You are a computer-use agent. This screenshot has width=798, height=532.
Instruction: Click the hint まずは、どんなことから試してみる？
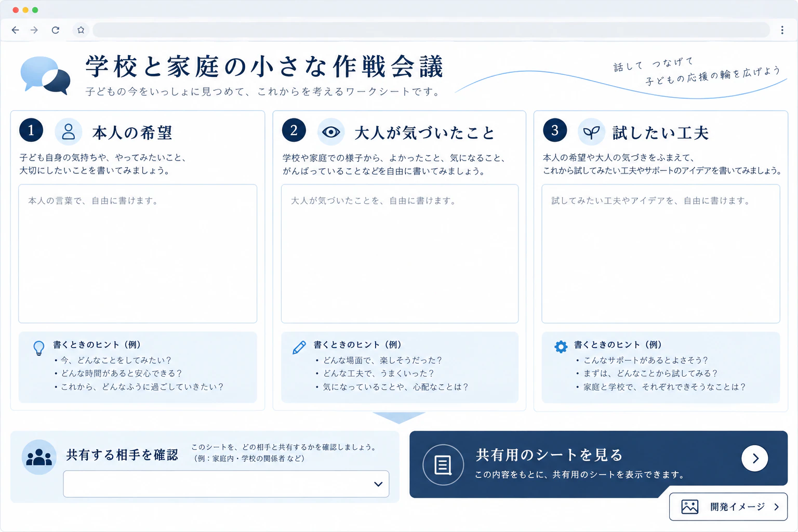click(650, 374)
